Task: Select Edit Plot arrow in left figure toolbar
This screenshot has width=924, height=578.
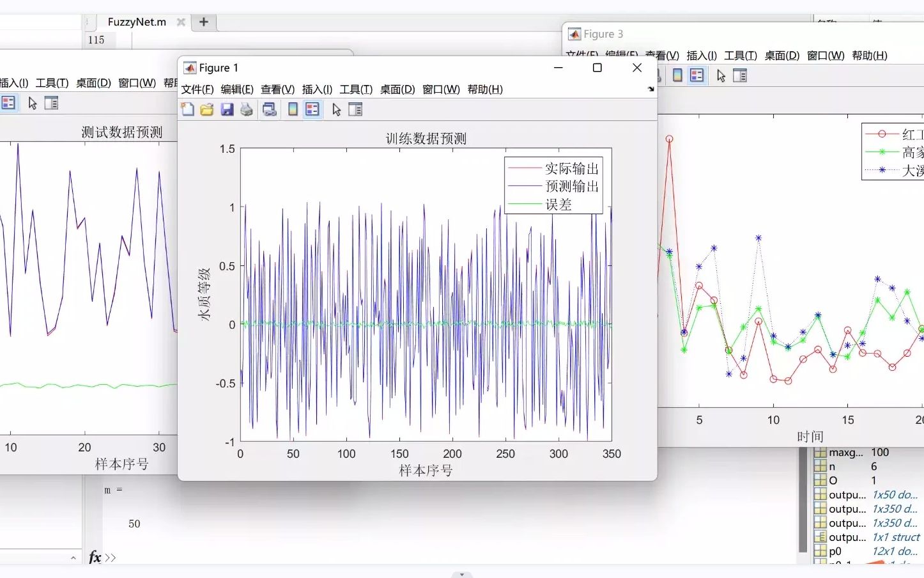Action: click(x=33, y=103)
